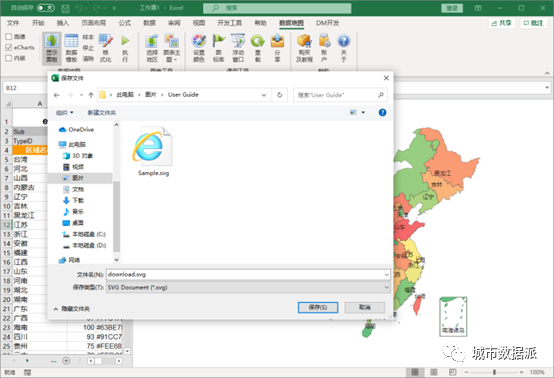This screenshot has height=378, width=554.
Task: Go up one folder level arrow
Action: (91, 95)
